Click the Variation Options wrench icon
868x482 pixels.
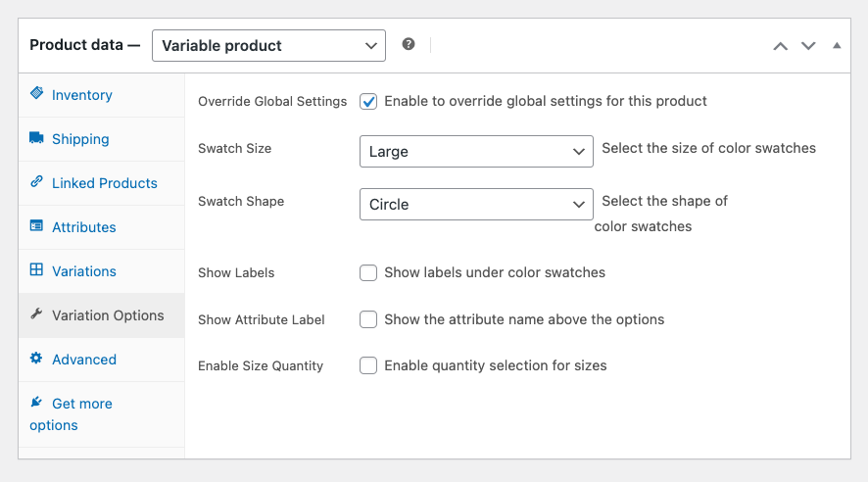pyautogui.click(x=36, y=313)
